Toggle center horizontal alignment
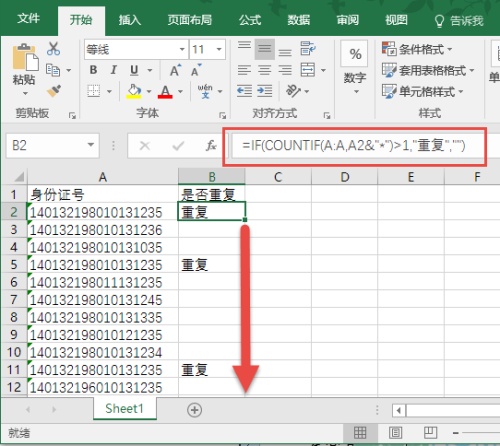This screenshot has height=446, width=500. (265, 70)
